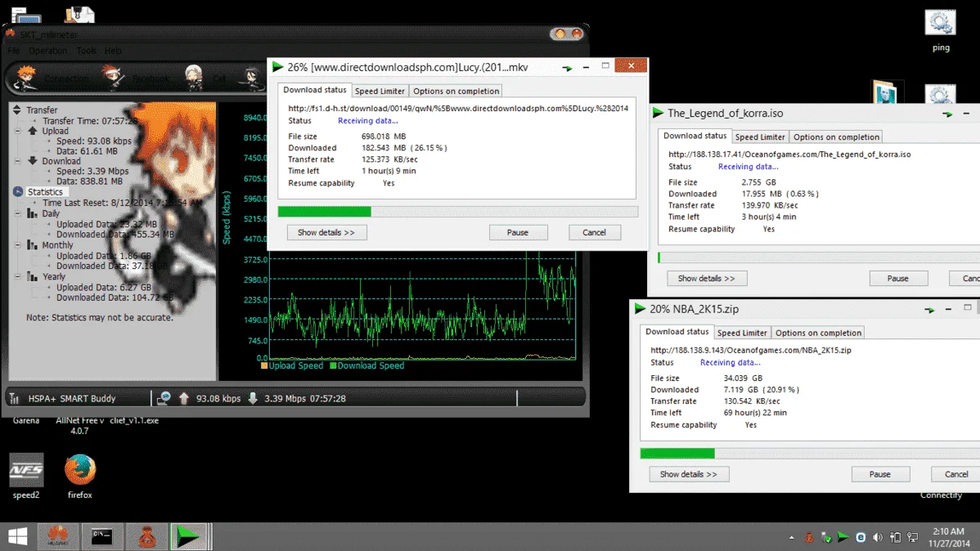Switch to Speed Limiter tab in NBA_2K15 window
The height and width of the screenshot is (551, 980).
pos(741,333)
